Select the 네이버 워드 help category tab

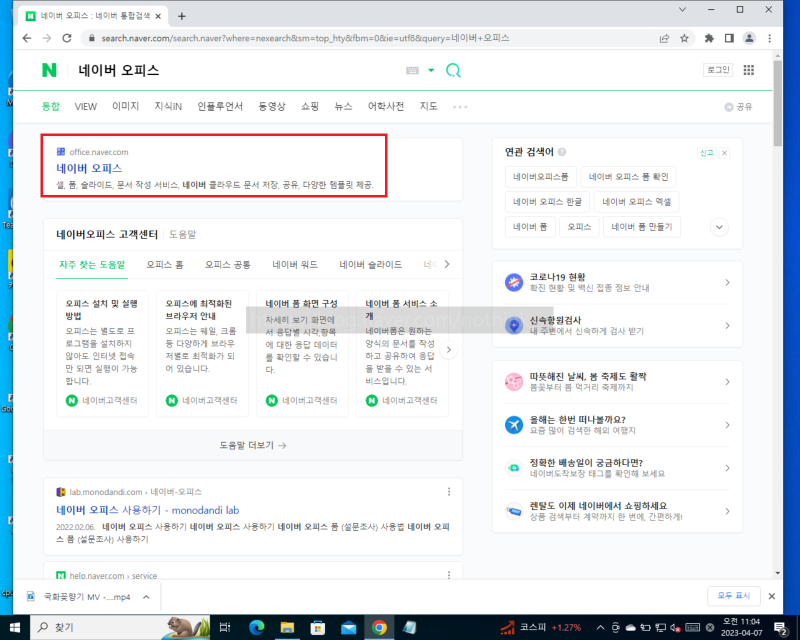tap(295, 264)
